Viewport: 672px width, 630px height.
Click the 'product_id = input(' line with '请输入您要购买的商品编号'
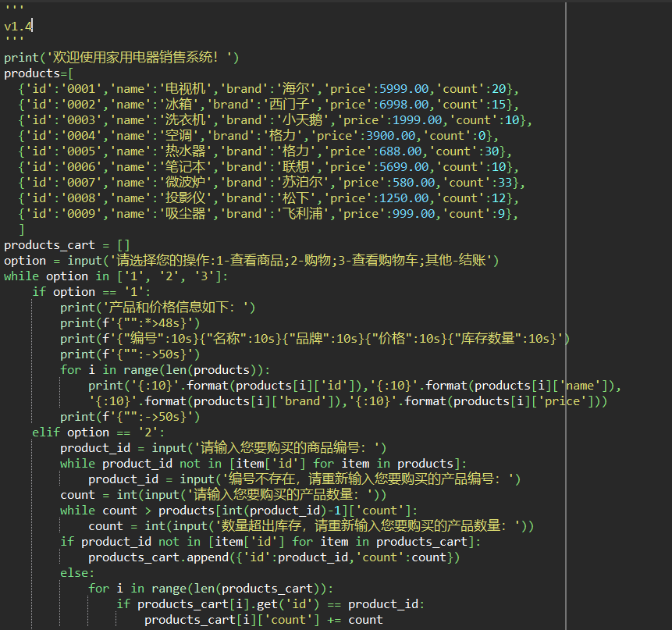coord(223,448)
